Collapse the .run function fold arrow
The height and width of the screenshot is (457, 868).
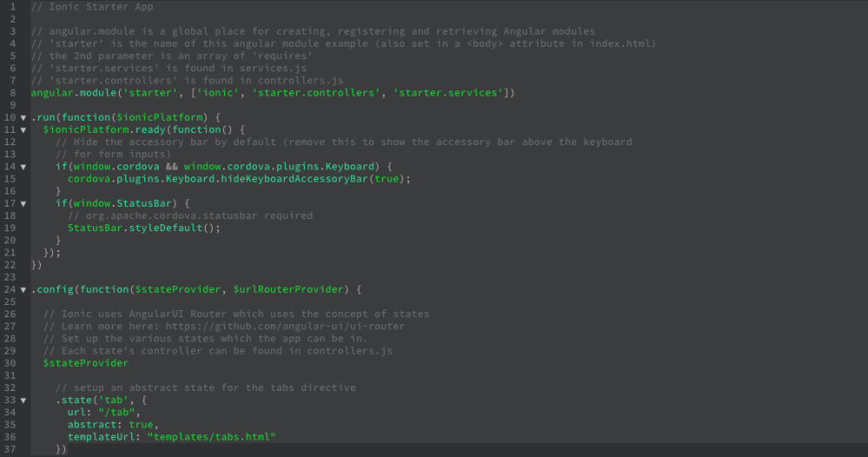coord(23,117)
